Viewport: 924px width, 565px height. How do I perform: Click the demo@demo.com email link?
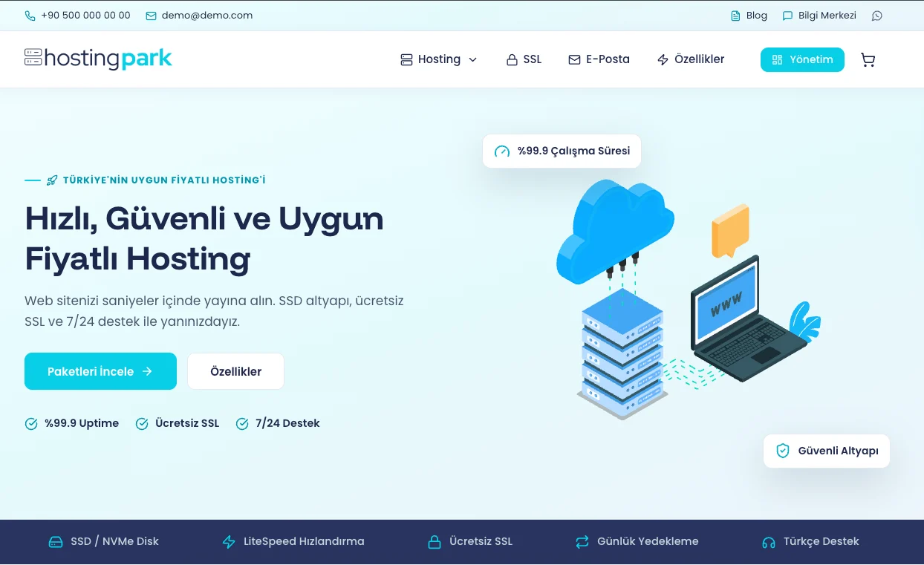(207, 16)
